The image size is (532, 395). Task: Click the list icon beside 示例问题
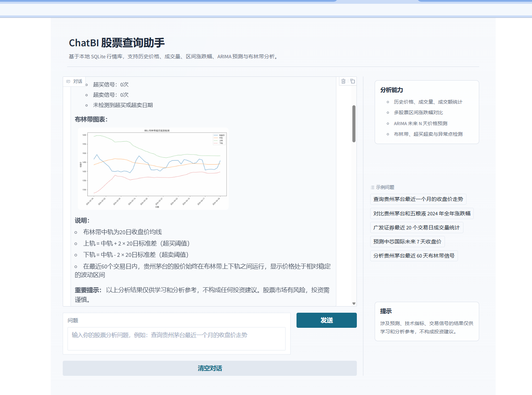(x=373, y=188)
